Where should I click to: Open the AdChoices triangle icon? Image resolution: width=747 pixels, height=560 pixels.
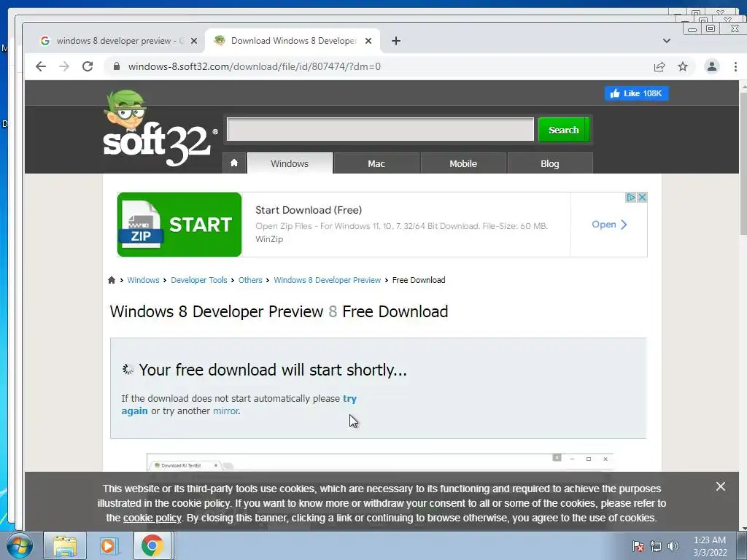[x=631, y=197]
